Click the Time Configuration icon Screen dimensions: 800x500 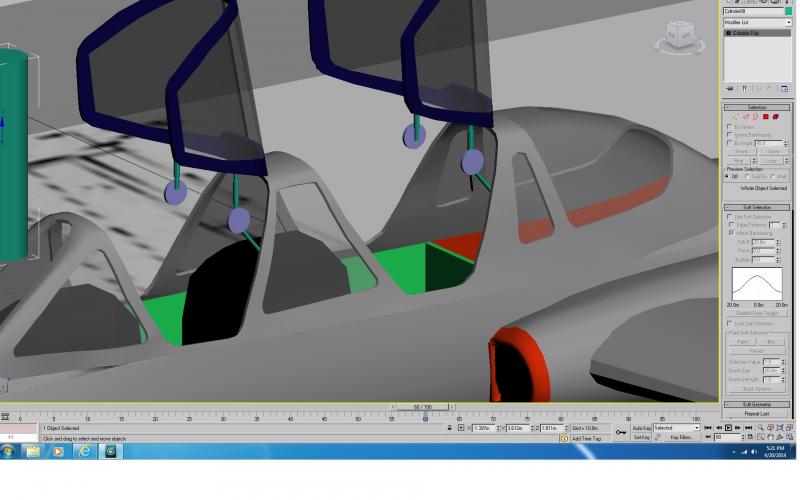(751, 437)
